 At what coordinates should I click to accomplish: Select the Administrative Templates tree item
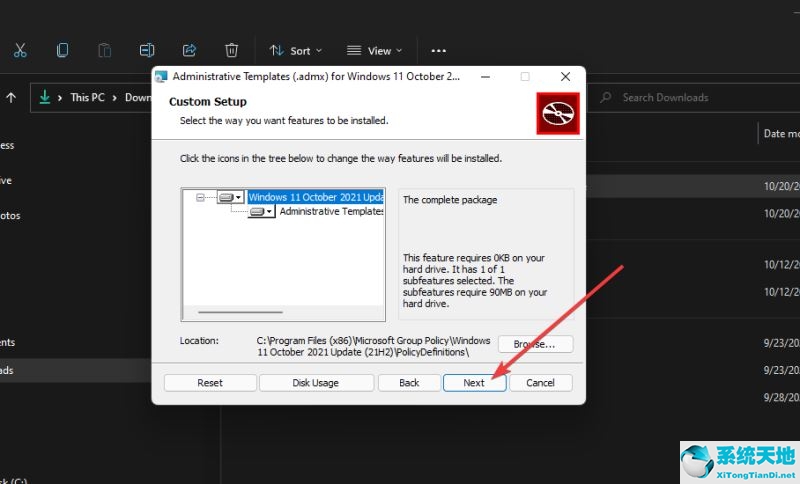332,211
